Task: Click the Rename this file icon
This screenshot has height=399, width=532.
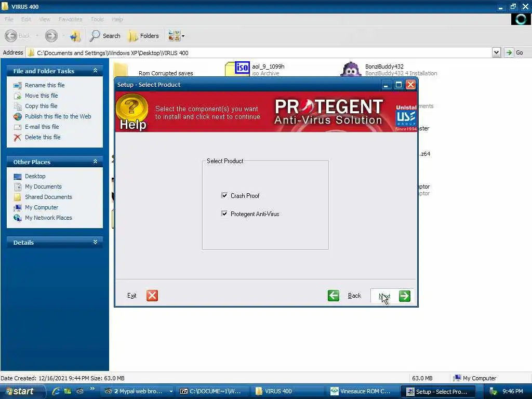Action: point(18,86)
